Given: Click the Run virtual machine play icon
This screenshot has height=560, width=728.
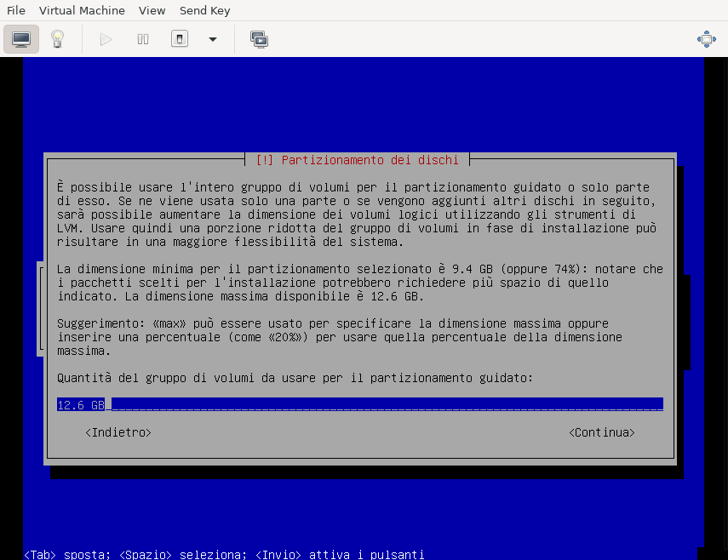Looking at the screenshot, I should tap(106, 39).
